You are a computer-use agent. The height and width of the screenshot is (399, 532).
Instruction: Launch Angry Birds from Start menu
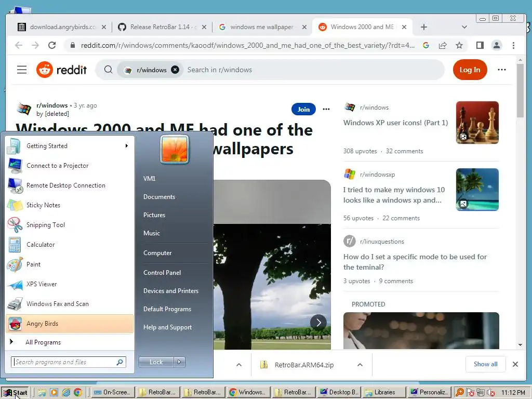coord(70,324)
